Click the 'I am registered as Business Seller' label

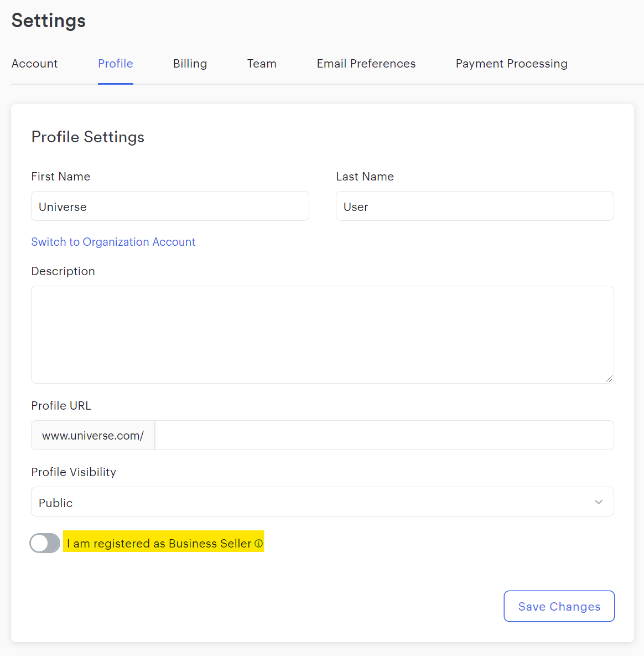tap(159, 544)
